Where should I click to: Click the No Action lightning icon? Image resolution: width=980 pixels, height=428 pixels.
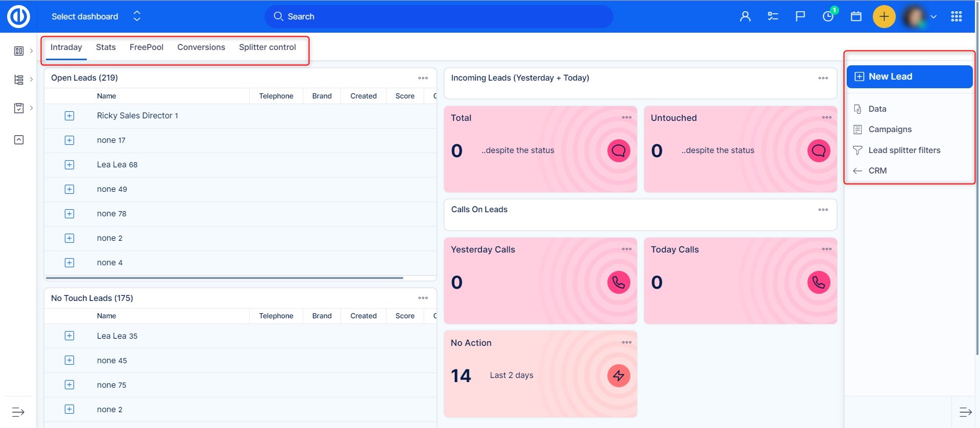pyautogui.click(x=618, y=376)
